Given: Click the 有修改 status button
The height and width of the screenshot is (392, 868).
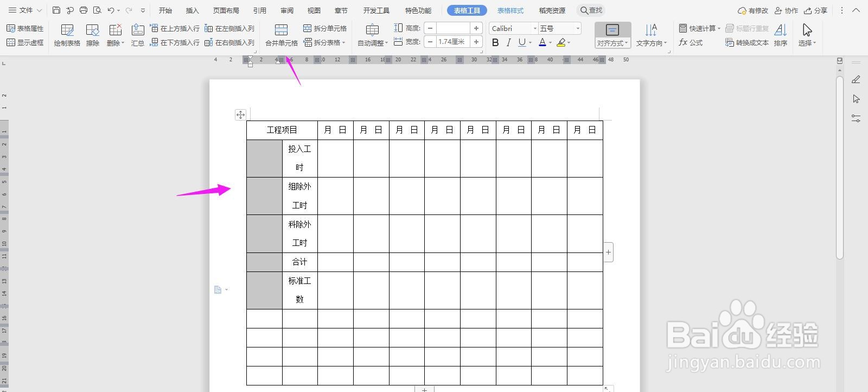Looking at the screenshot, I should [x=753, y=10].
